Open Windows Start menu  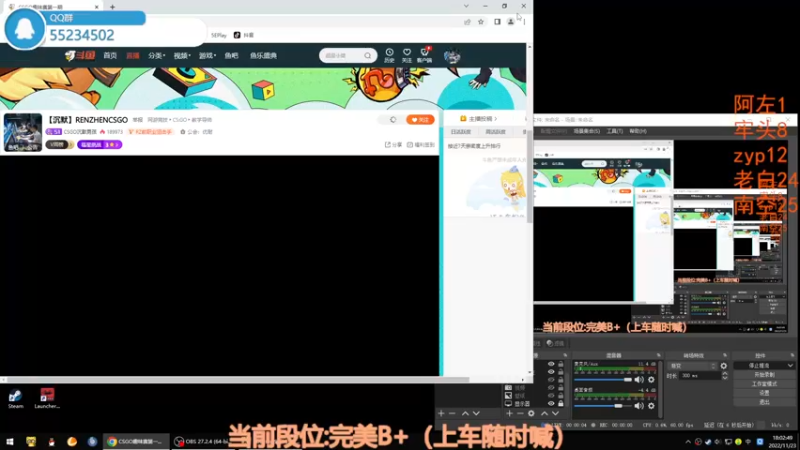pos(10,442)
